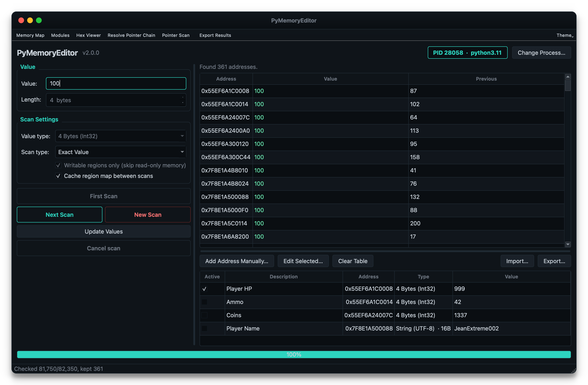Click Update Values button
588x385 pixels.
(x=104, y=232)
